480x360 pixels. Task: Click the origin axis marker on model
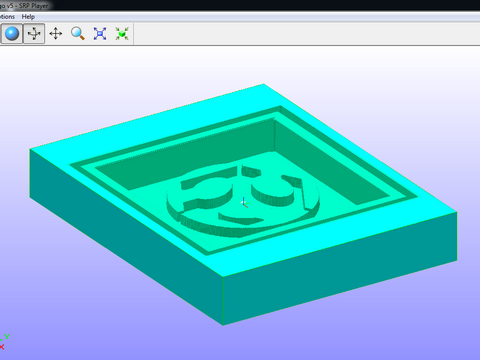click(x=245, y=203)
